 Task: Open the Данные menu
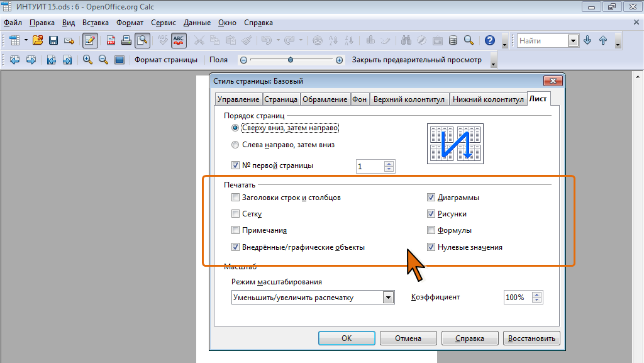[x=197, y=23]
